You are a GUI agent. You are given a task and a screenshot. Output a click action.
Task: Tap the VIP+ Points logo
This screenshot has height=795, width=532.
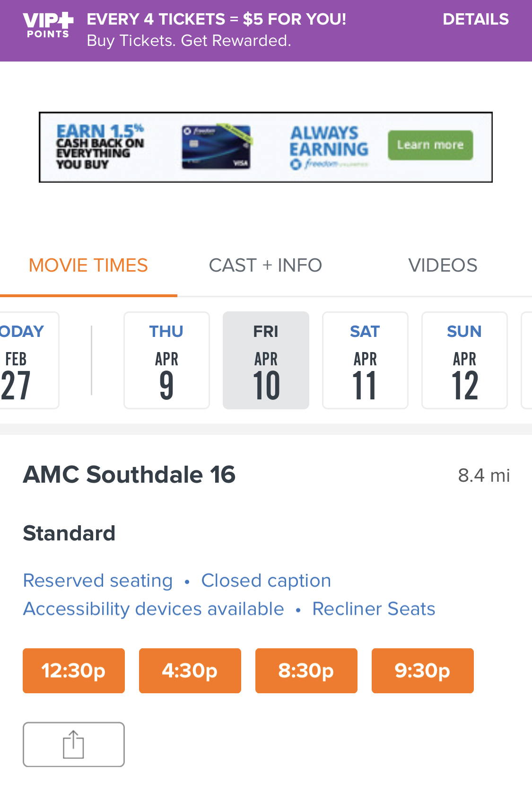pyautogui.click(x=48, y=26)
